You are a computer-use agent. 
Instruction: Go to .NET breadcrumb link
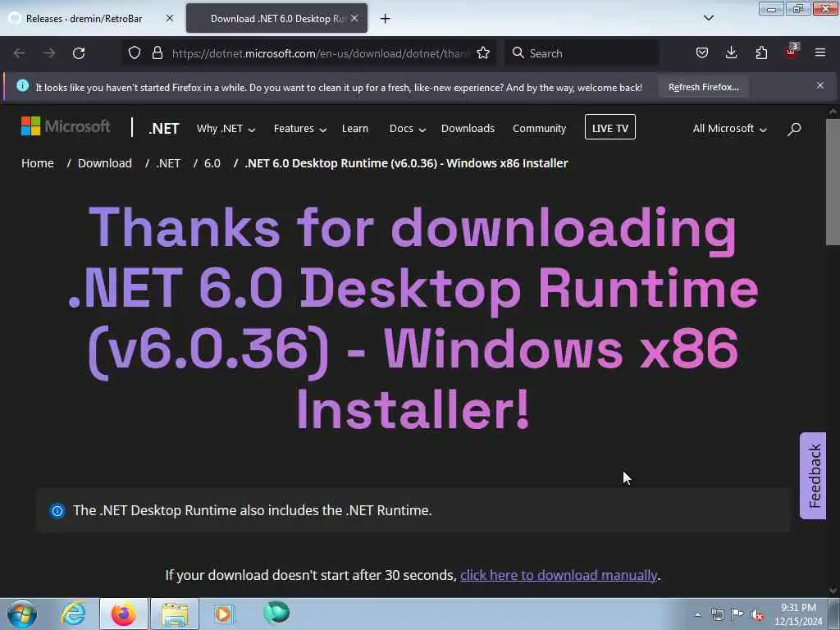tap(168, 163)
